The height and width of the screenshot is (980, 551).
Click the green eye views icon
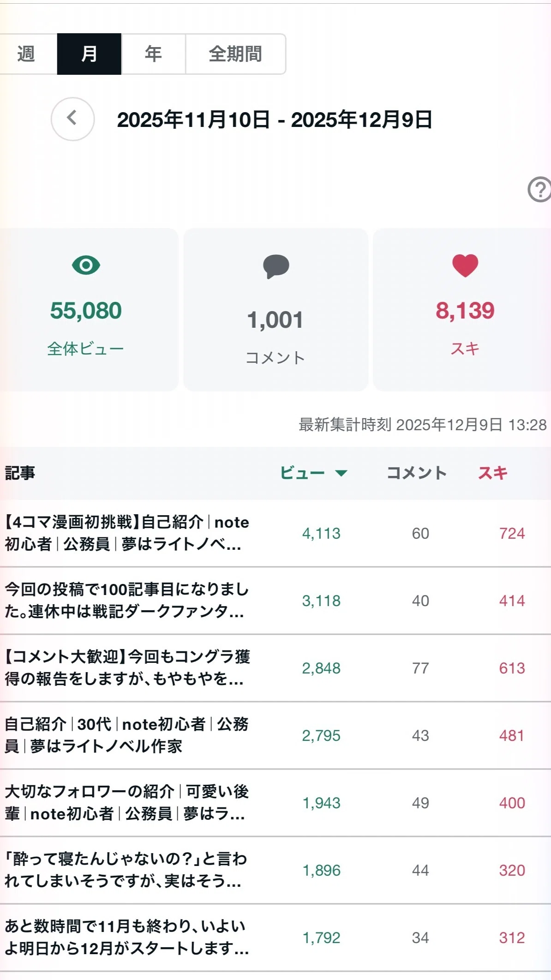(x=86, y=265)
